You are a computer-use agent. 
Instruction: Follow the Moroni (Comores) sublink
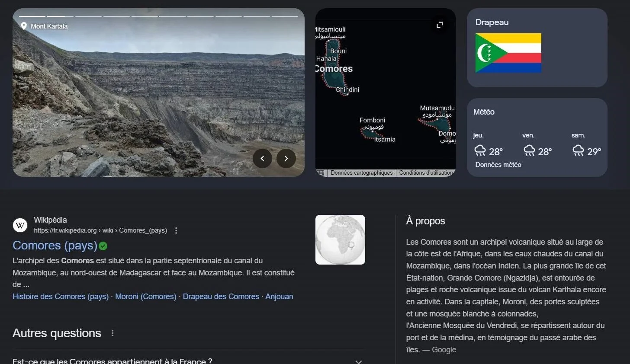(x=146, y=297)
